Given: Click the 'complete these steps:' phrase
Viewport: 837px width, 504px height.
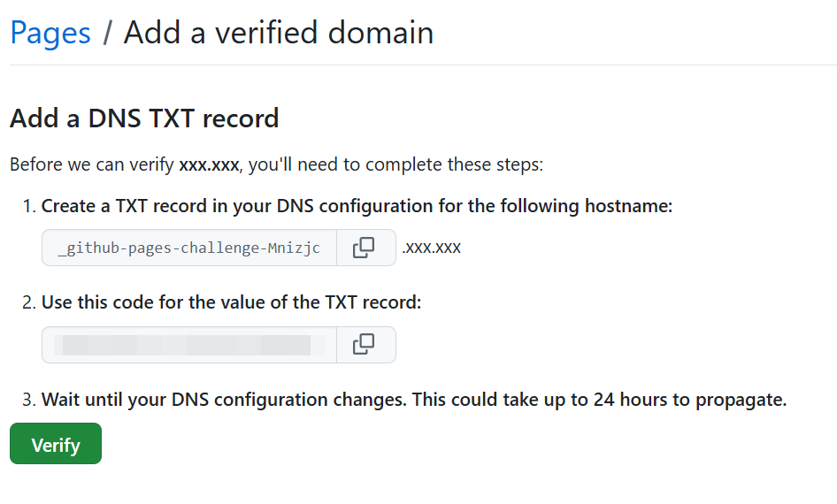Looking at the screenshot, I should tap(454, 164).
